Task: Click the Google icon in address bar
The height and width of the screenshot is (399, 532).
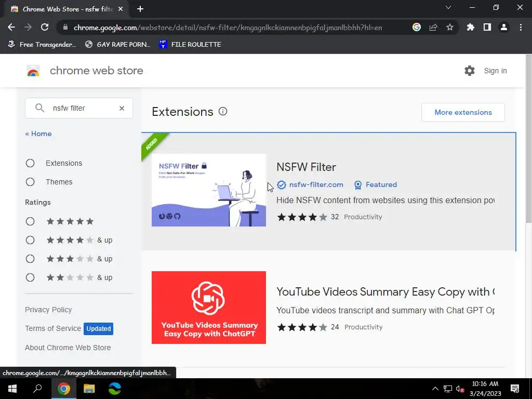Action: tap(416, 27)
